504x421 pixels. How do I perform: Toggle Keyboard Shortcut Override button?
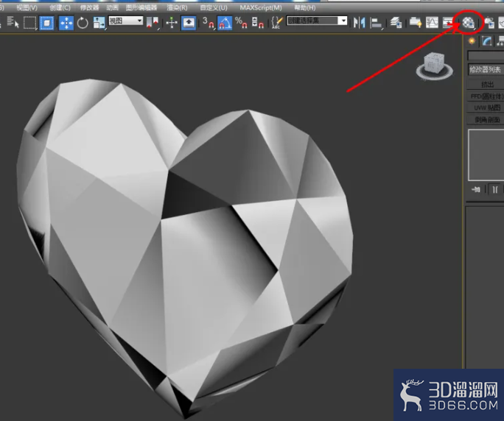point(189,23)
